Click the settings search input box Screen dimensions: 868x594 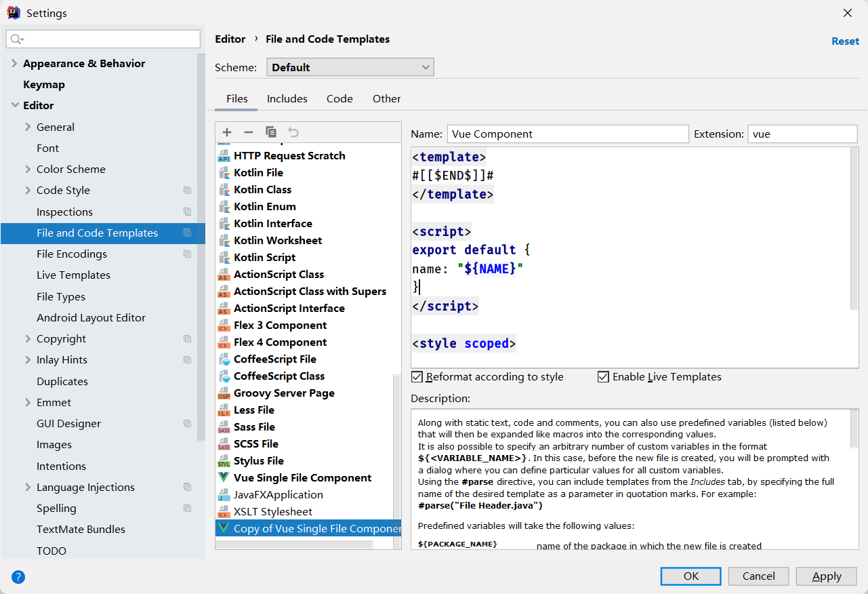tap(103, 39)
